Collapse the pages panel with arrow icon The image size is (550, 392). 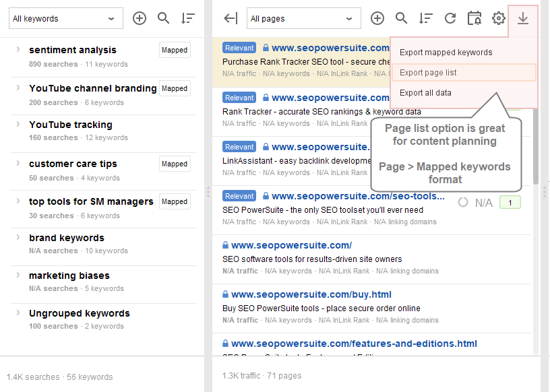(231, 18)
